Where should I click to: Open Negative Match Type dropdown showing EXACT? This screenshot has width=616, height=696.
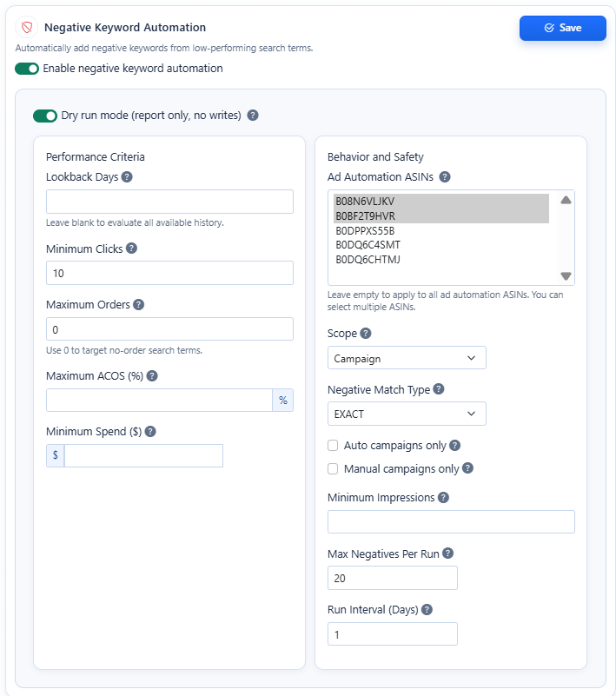[x=407, y=414]
